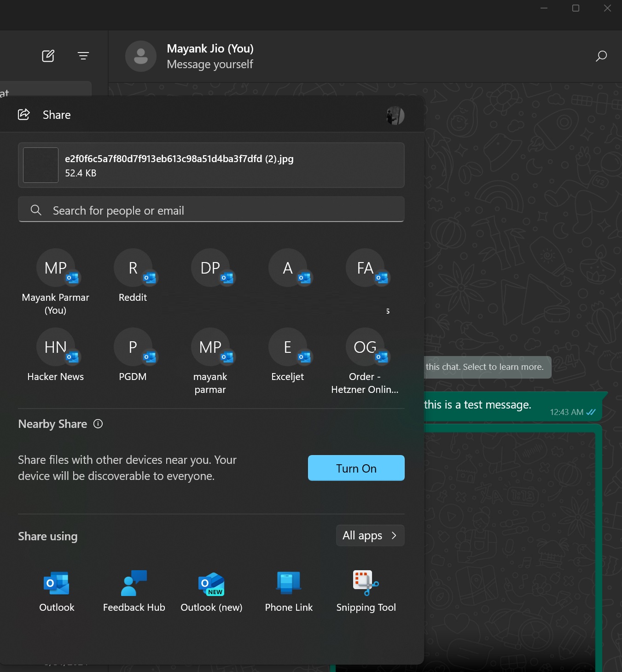Click the 52.4 KB file size text
Screen dimensions: 622x672
pos(81,173)
